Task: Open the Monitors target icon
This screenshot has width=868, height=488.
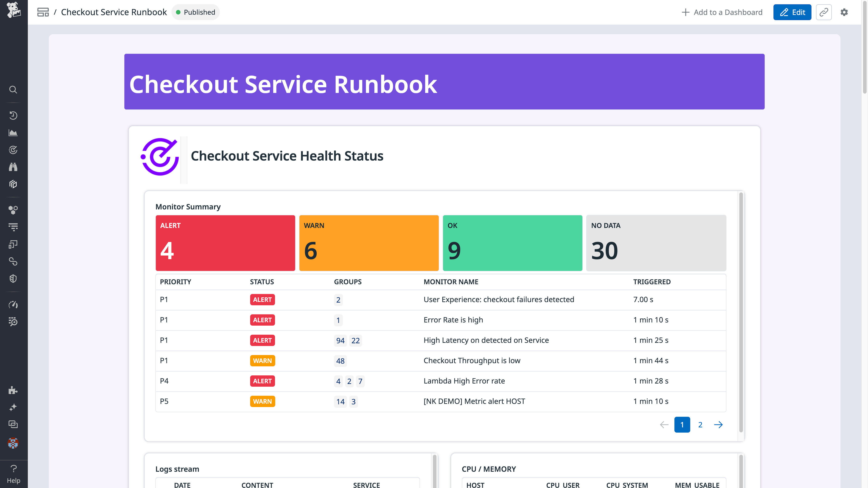Action: click(x=13, y=150)
